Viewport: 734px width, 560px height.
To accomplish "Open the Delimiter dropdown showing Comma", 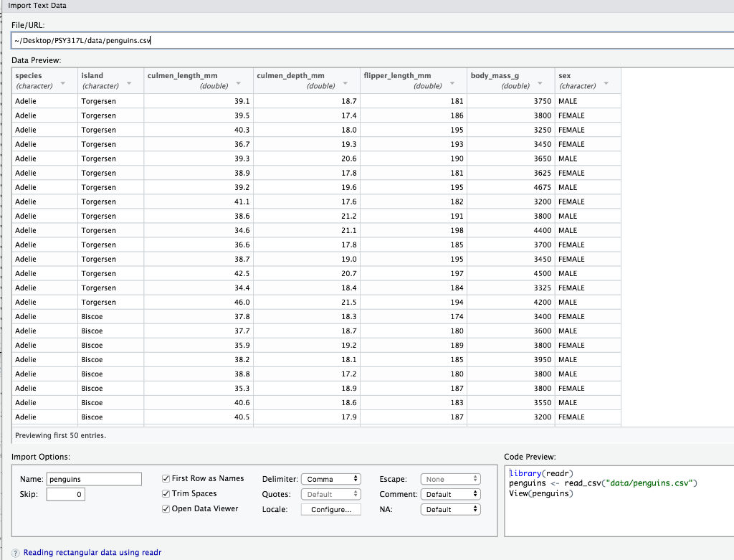I will (x=330, y=478).
